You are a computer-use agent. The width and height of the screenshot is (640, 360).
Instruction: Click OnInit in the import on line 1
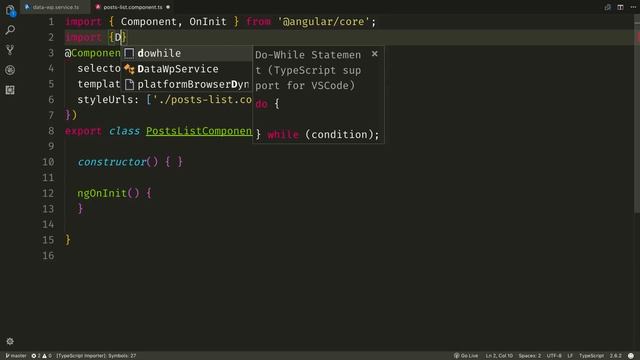(x=208, y=22)
